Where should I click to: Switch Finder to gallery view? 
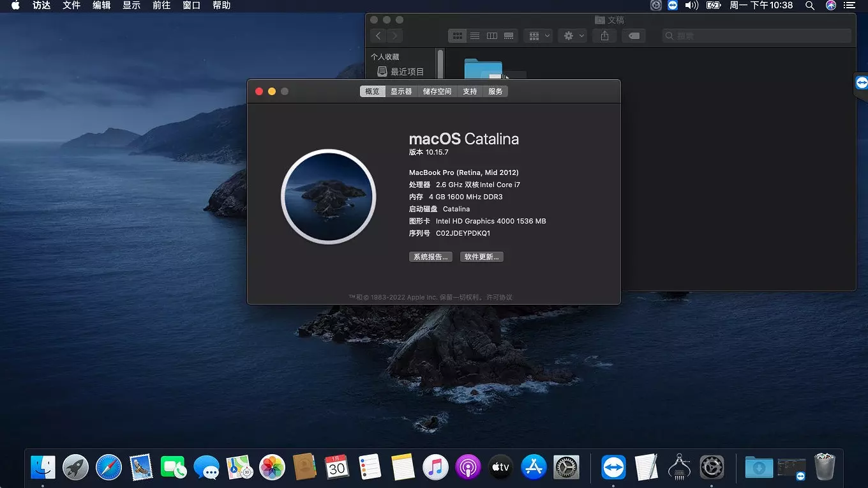coord(509,36)
